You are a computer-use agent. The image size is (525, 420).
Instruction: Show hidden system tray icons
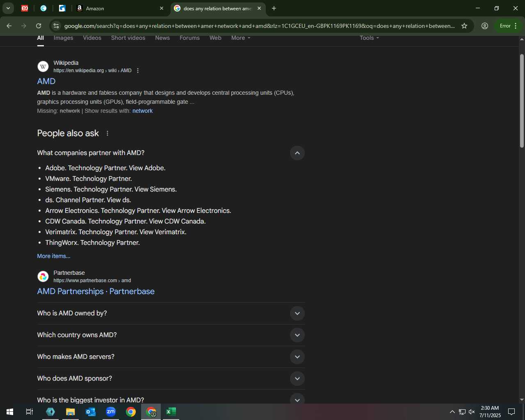pyautogui.click(x=452, y=412)
